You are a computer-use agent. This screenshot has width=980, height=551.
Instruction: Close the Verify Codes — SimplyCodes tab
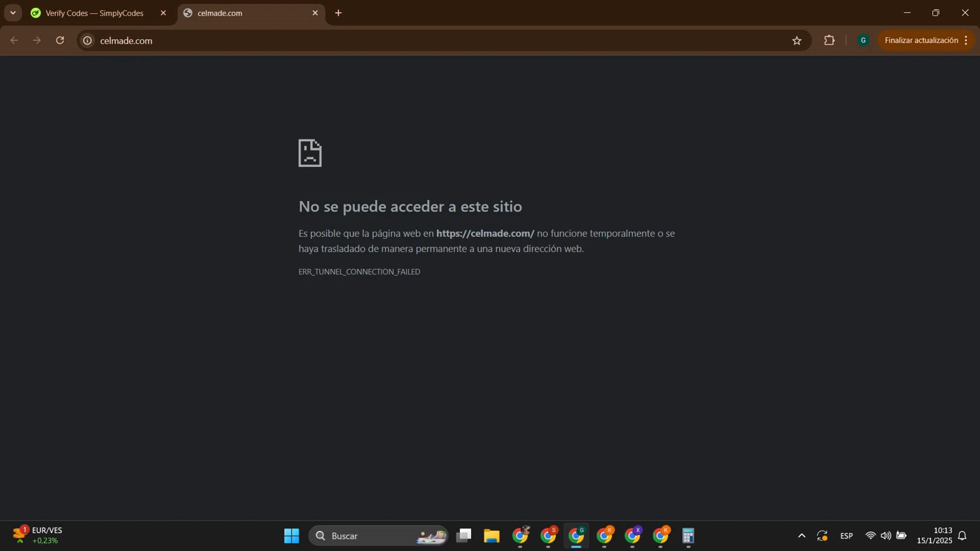(x=163, y=13)
